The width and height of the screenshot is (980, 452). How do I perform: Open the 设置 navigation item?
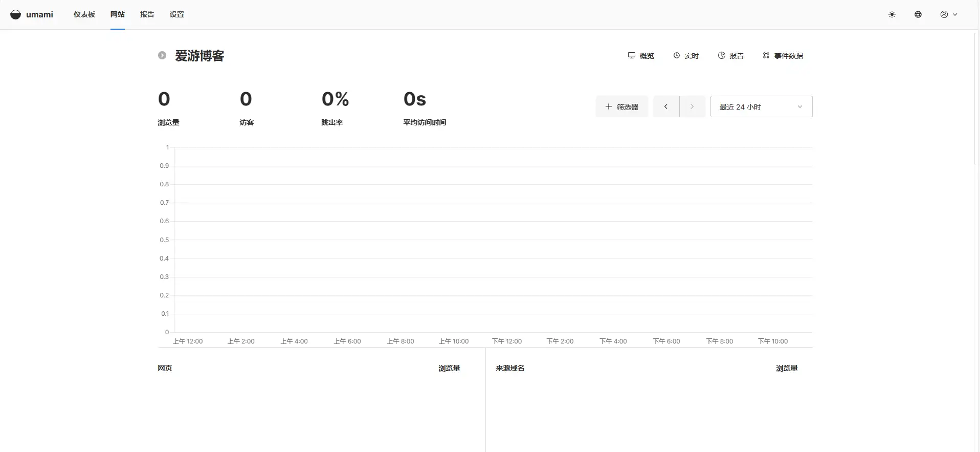(177, 14)
